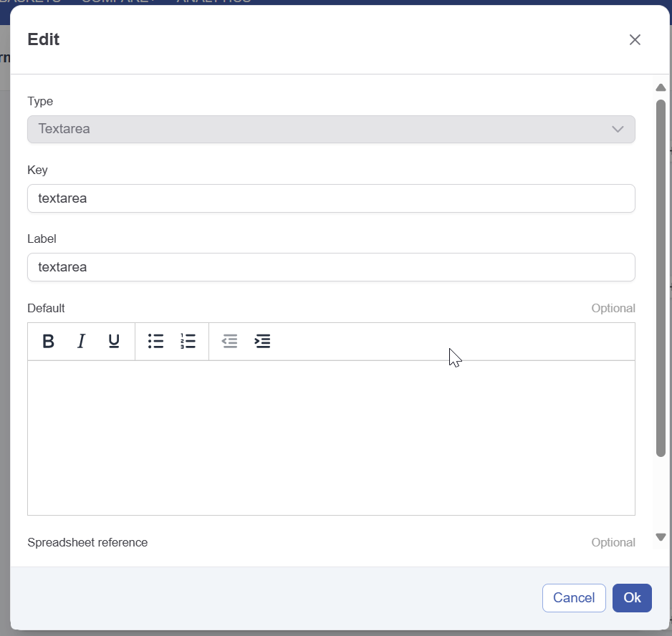Open the Type dropdown showing Textarea
The width and height of the screenshot is (672, 636).
[x=331, y=130]
